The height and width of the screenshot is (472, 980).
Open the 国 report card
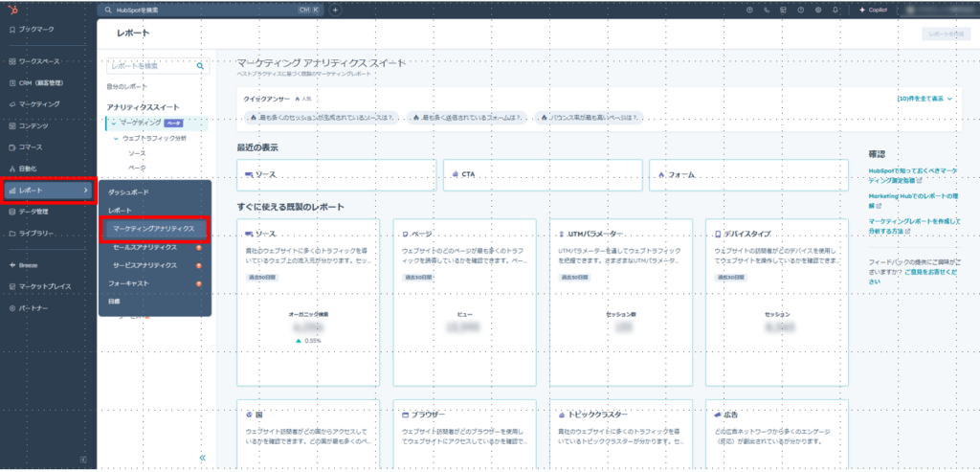[x=308, y=436]
